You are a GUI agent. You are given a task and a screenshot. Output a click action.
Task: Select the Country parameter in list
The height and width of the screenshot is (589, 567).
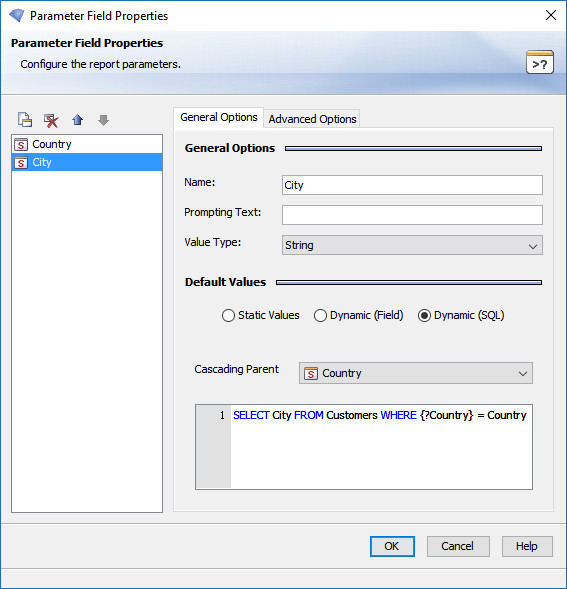pyautogui.click(x=87, y=144)
